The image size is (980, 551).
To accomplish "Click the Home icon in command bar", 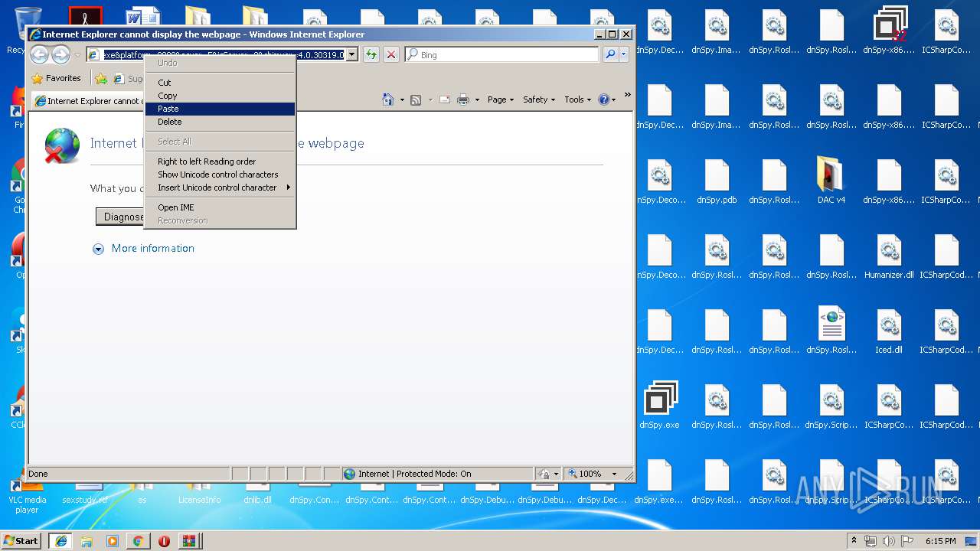I will [x=388, y=99].
